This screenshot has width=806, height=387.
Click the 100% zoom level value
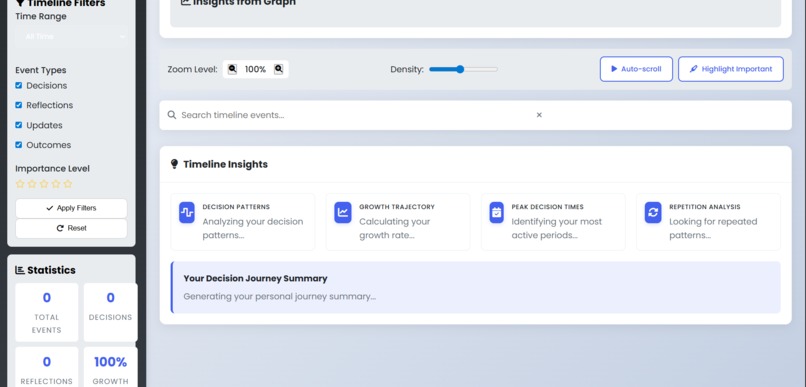(x=255, y=69)
